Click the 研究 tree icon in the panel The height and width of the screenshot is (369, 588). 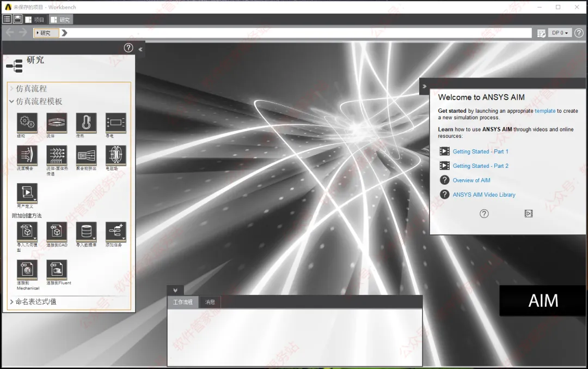click(14, 66)
